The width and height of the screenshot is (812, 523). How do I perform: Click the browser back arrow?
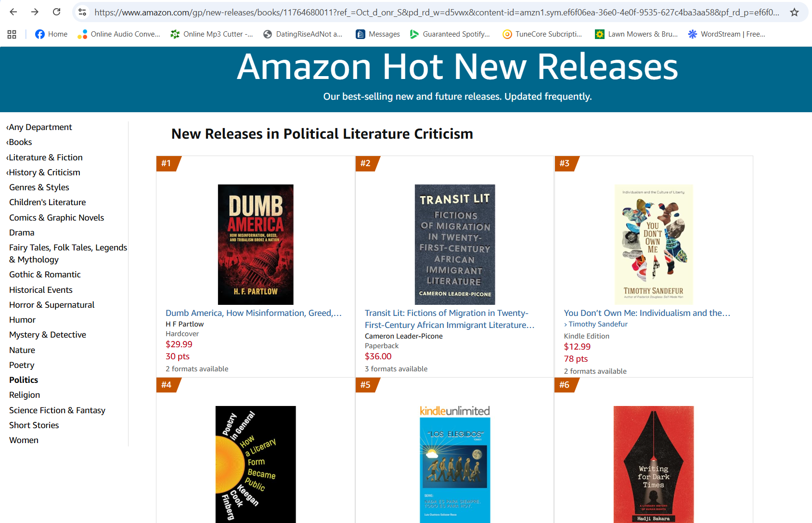[13, 12]
